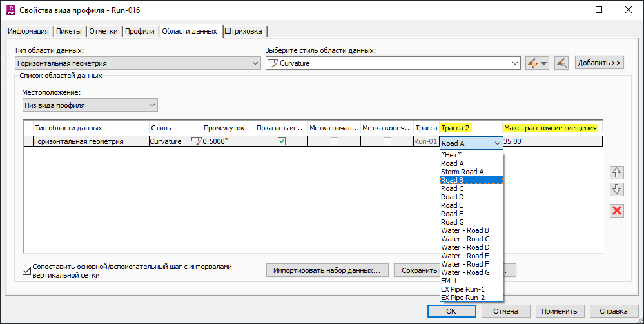This screenshot has width=644, height=324.
Task: Select EX Pipe Run-2 entry
Action: point(471,298)
